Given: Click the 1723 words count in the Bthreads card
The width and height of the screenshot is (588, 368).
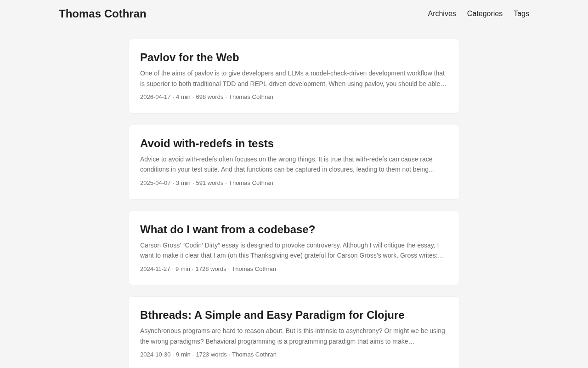Looking at the screenshot, I should (x=211, y=355).
